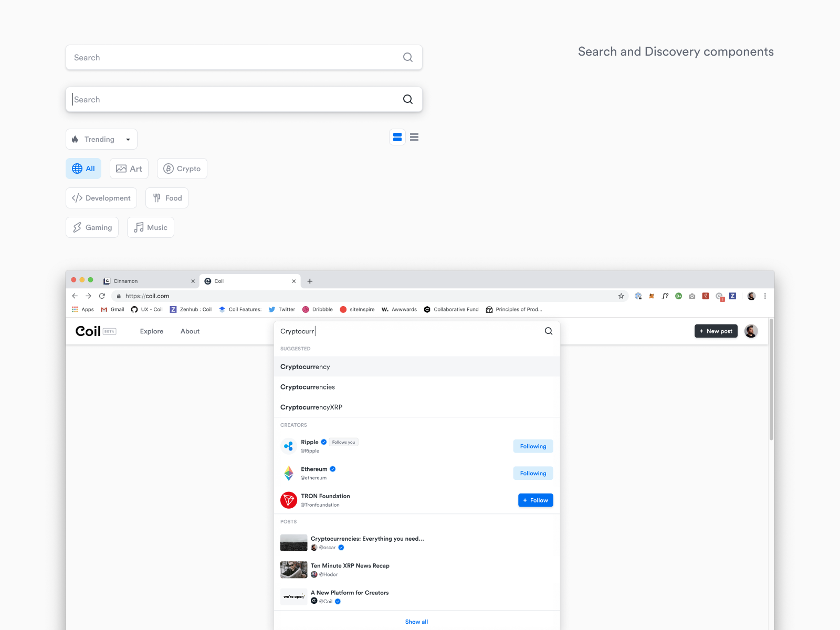Go back in browser history
The width and height of the screenshot is (840, 630).
tap(75, 296)
